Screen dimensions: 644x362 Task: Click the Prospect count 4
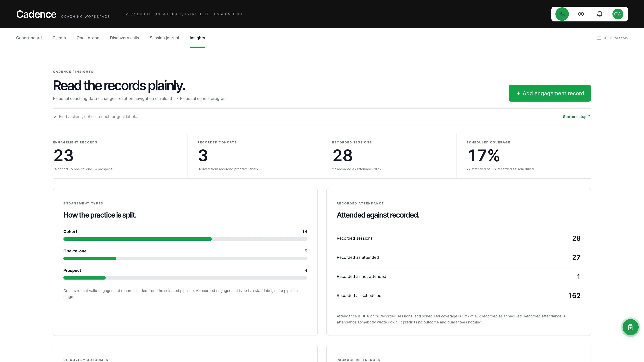[306, 270]
